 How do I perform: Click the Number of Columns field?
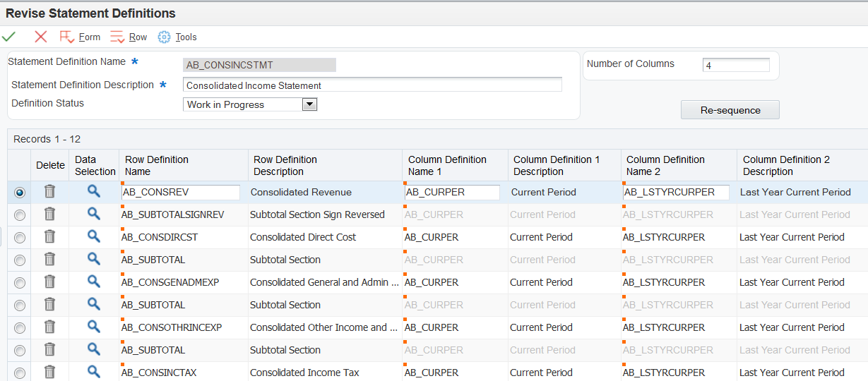(736, 65)
